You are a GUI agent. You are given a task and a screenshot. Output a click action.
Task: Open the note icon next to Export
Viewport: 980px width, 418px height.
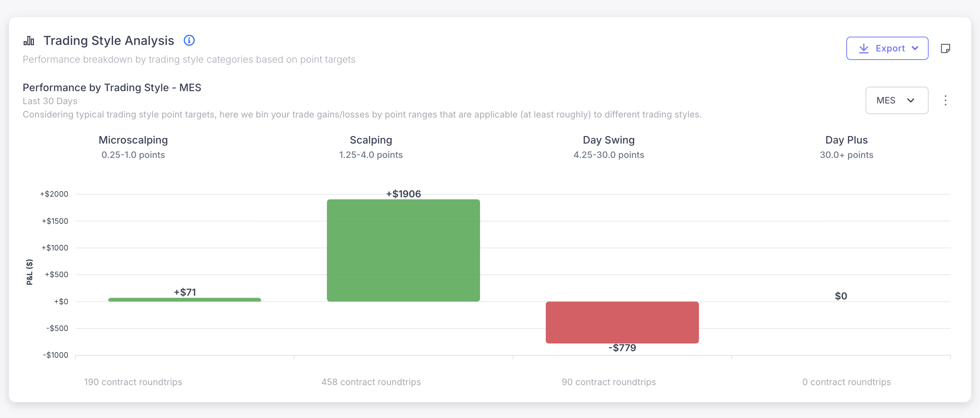(945, 48)
